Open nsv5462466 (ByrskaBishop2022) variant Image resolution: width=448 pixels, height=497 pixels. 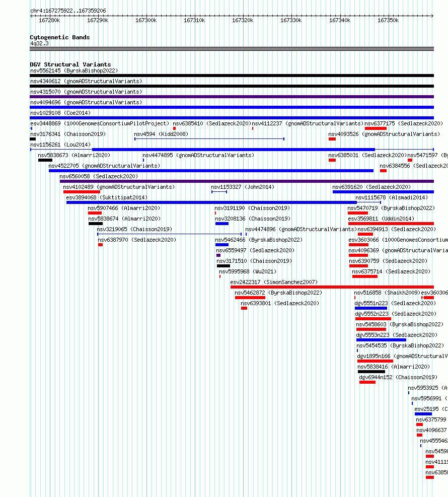tap(259, 240)
